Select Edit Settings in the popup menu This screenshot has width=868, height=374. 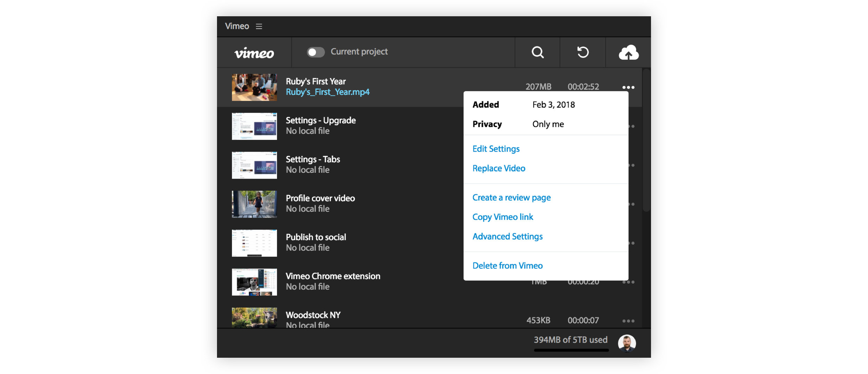(x=496, y=149)
